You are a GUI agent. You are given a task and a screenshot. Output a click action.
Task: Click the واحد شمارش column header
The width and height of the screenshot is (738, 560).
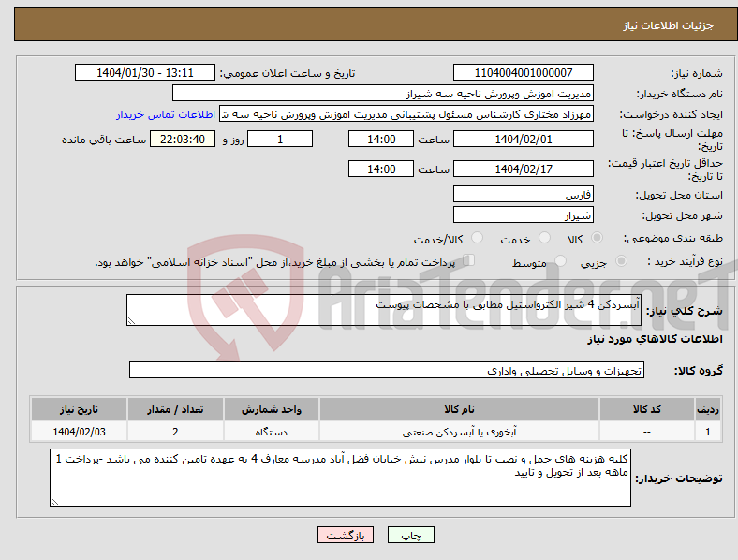coord(271,409)
